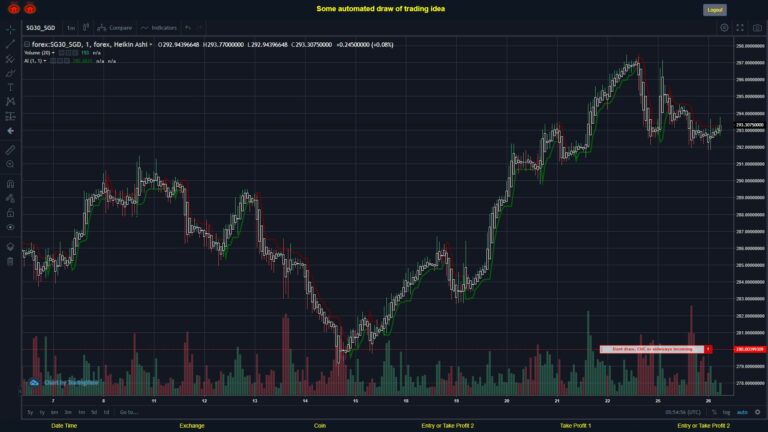The image size is (768, 432).
Task: Collapse the main series legend checkbox
Action: [27, 44]
